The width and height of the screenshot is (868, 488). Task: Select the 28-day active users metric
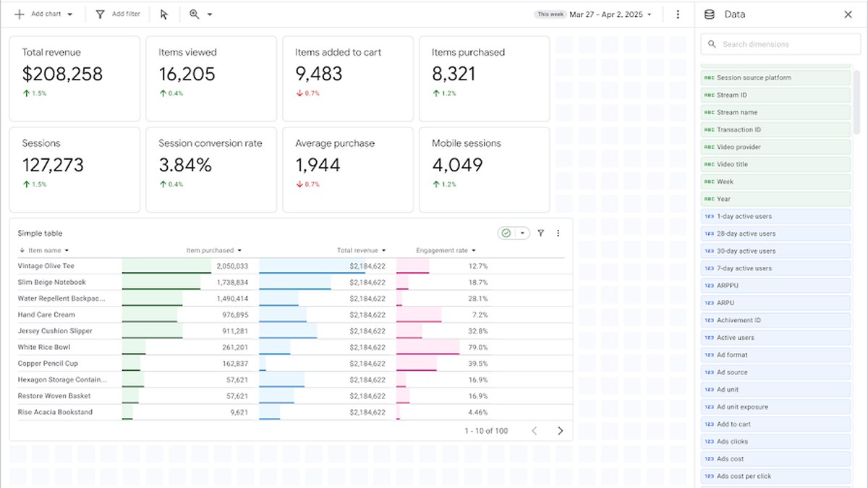[x=776, y=234]
